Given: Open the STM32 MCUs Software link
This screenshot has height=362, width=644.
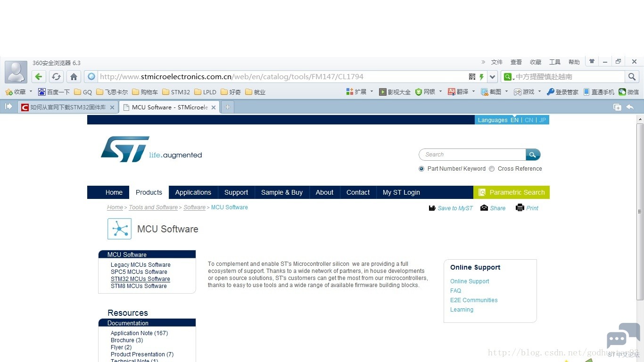Looking at the screenshot, I should pos(140,279).
